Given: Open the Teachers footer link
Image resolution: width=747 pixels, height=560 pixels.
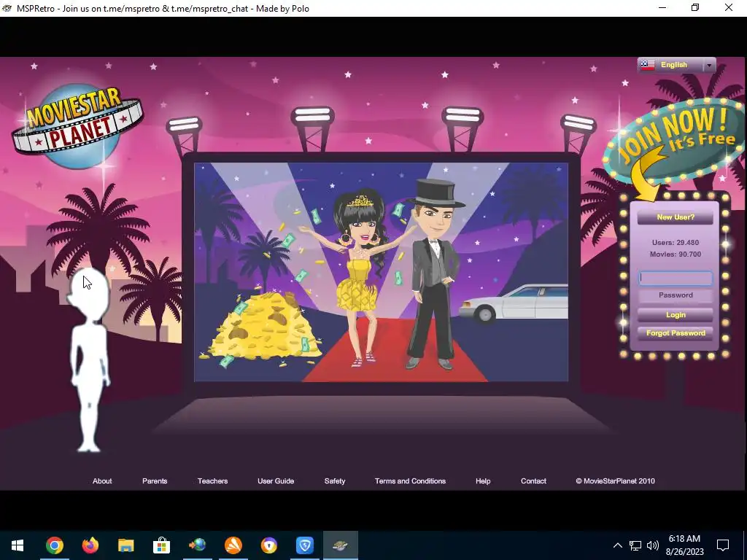Looking at the screenshot, I should [x=212, y=481].
